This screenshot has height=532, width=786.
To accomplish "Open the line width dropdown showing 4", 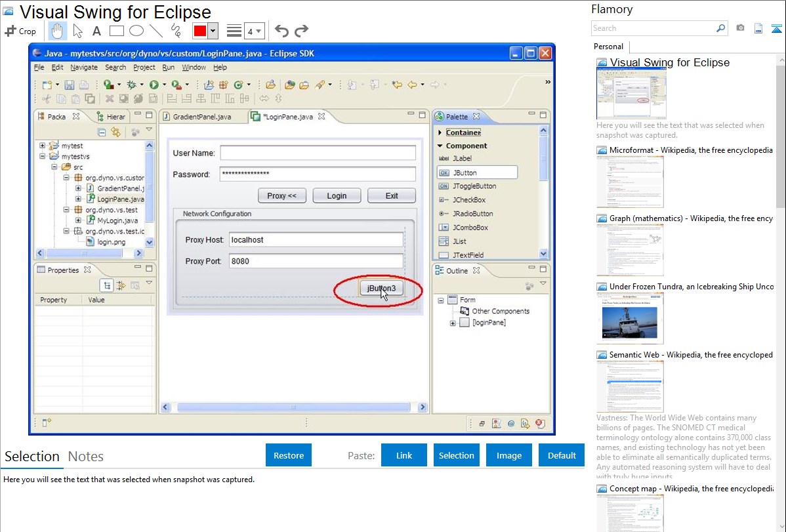I will [255, 31].
